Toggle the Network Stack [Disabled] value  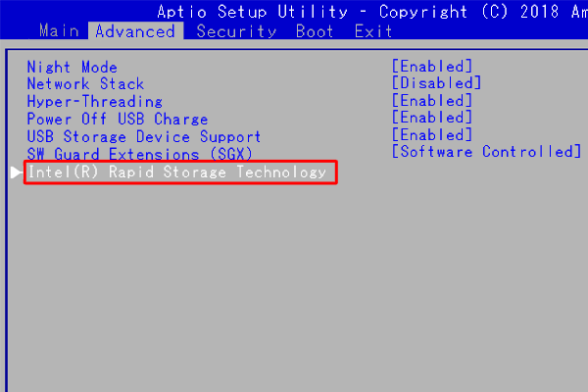[436, 84]
